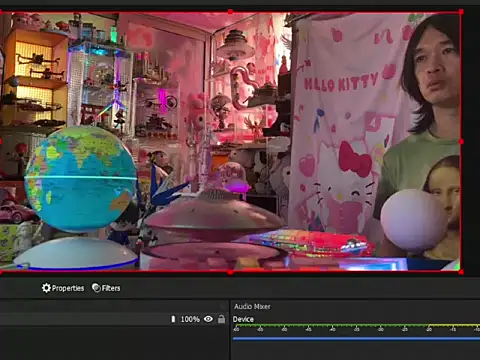Toggle the lock icon on the source

tap(221, 319)
